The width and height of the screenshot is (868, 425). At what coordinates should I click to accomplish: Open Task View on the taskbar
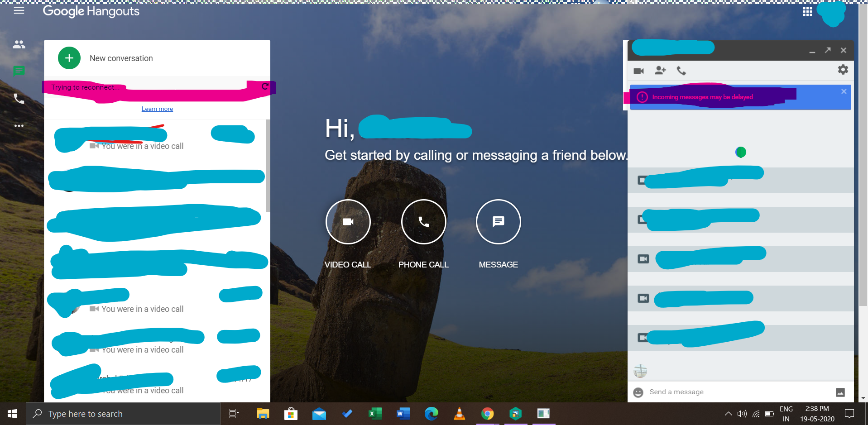pyautogui.click(x=234, y=414)
